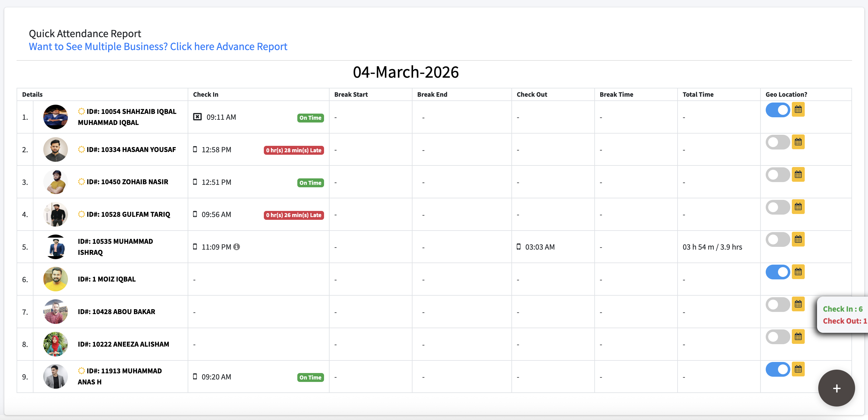Click calendar icon for Moiz Iqbal row

(798, 272)
